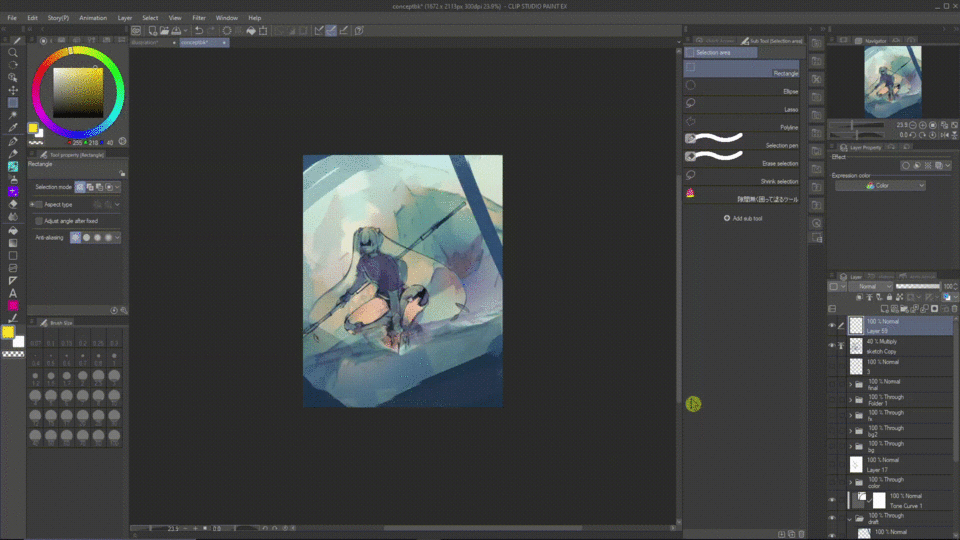960x540 pixels.
Task: Open the Window menu
Action: point(227,18)
